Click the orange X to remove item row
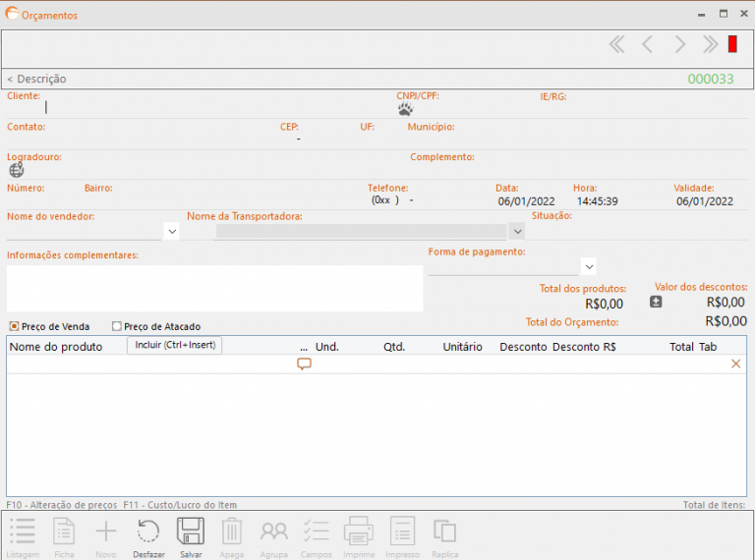Screen dimensions: 755x560 pyautogui.click(x=736, y=364)
